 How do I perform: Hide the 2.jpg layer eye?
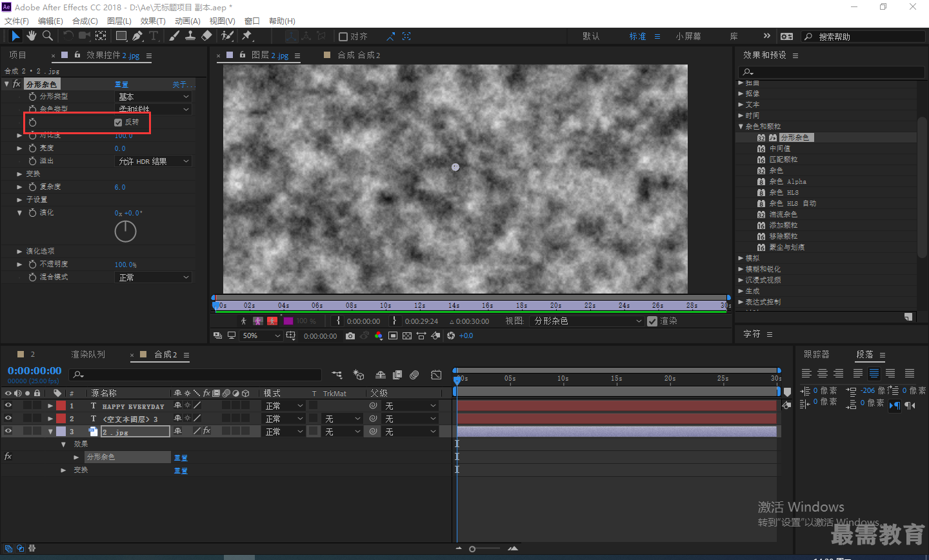pyautogui.click(x=8, y=431)
